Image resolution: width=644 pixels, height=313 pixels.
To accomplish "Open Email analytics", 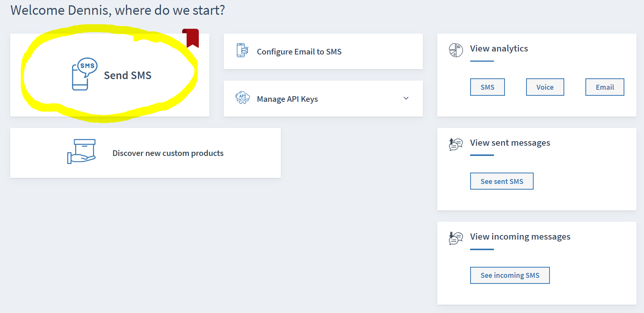I will click(605, 87).
